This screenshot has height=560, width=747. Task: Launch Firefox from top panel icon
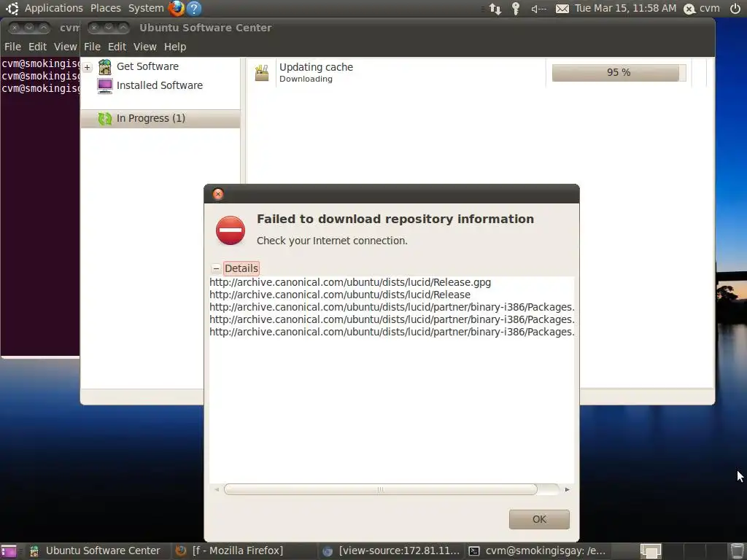(x=177, y=8)
